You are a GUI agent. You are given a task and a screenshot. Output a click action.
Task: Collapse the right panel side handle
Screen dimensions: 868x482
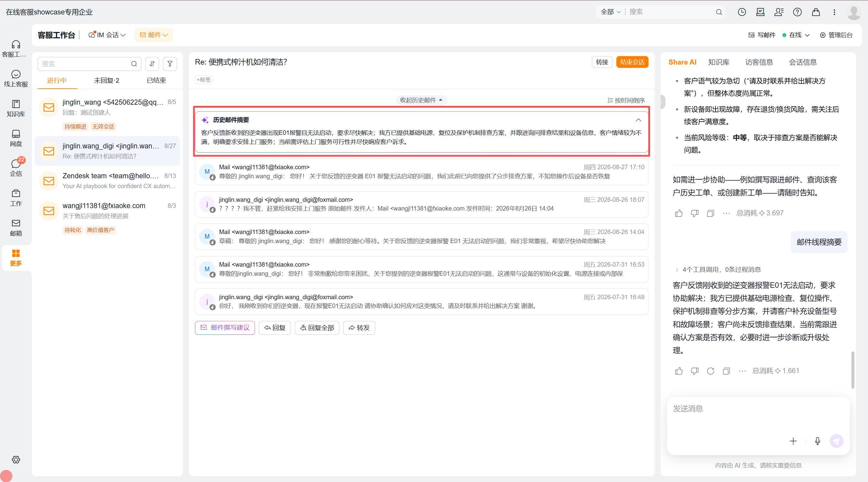point(662,102)
